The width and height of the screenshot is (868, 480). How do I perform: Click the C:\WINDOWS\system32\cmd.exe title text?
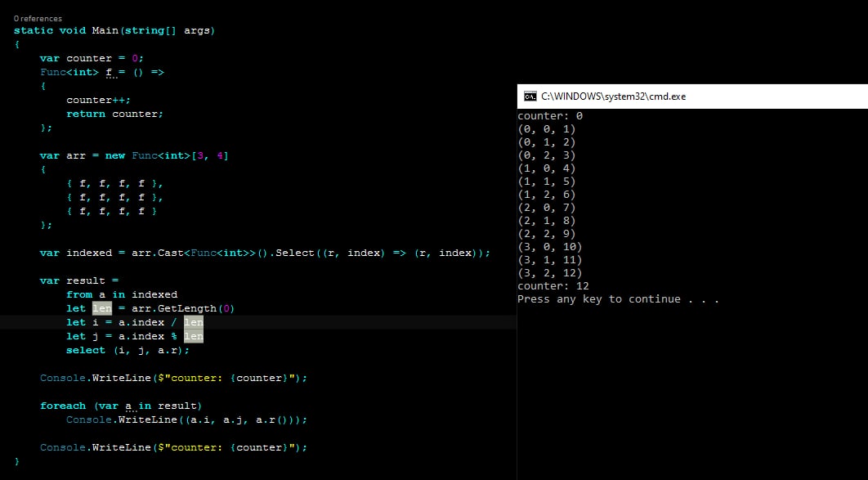613,96
